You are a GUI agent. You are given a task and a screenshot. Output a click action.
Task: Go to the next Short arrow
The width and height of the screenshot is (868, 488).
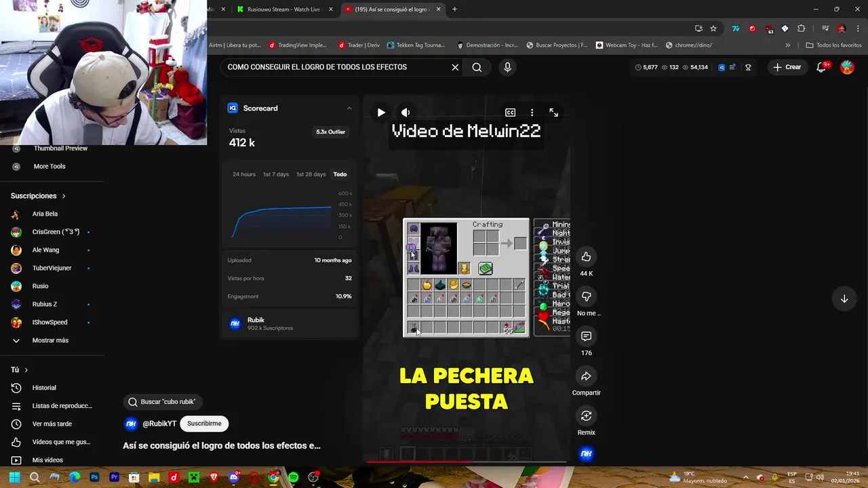[x=844, y=299]
